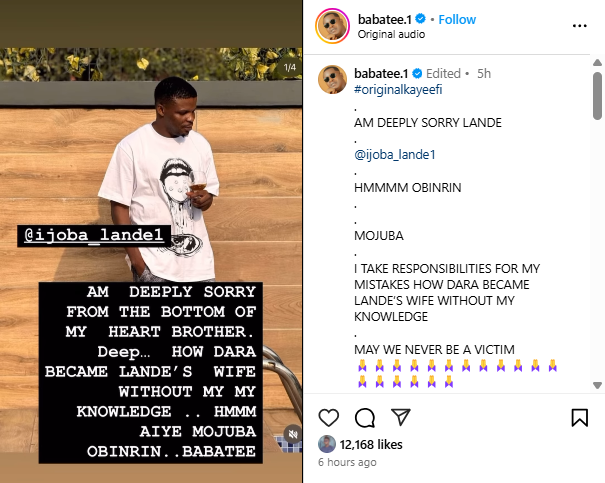The width and height of the screenshot is (605, 483).
Task: Click #originalkayeefi hashtag link
Action: (x=398, y=90)
